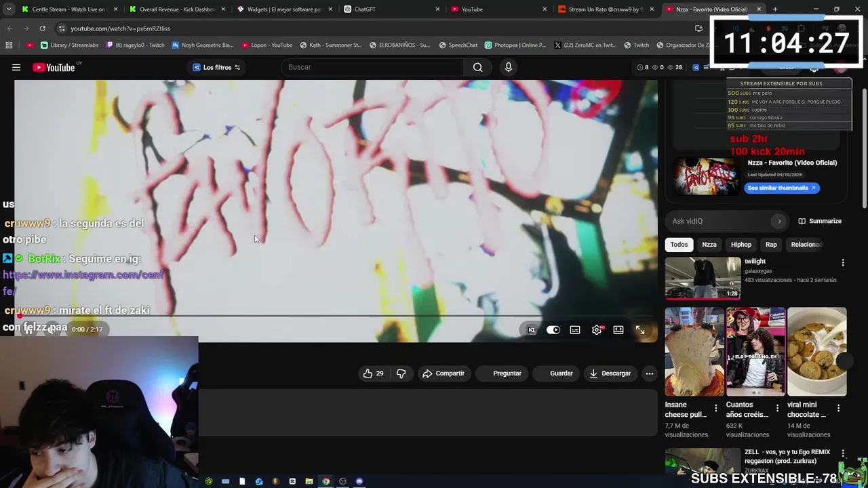Dislike the video
The image size is (868, 488).
pyautogui.click(x=401, y=373)
